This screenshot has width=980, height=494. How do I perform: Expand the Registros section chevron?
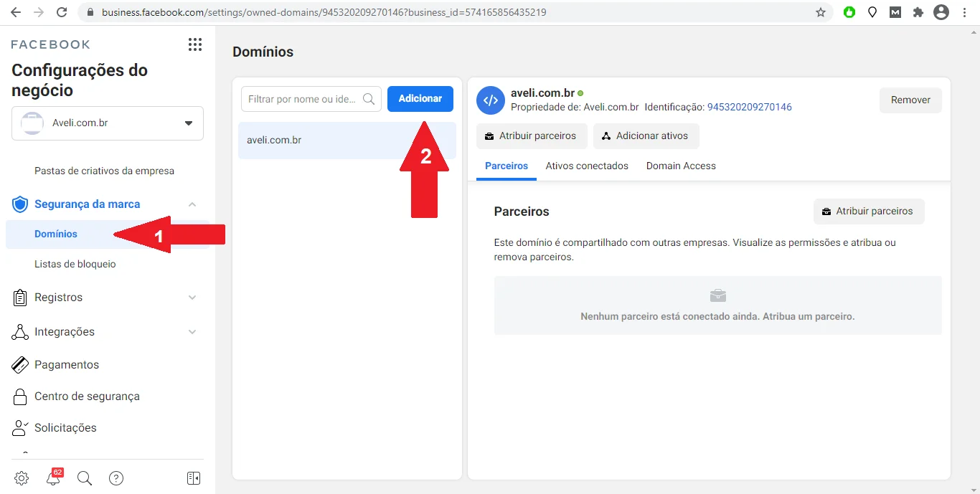coord(192,298)
